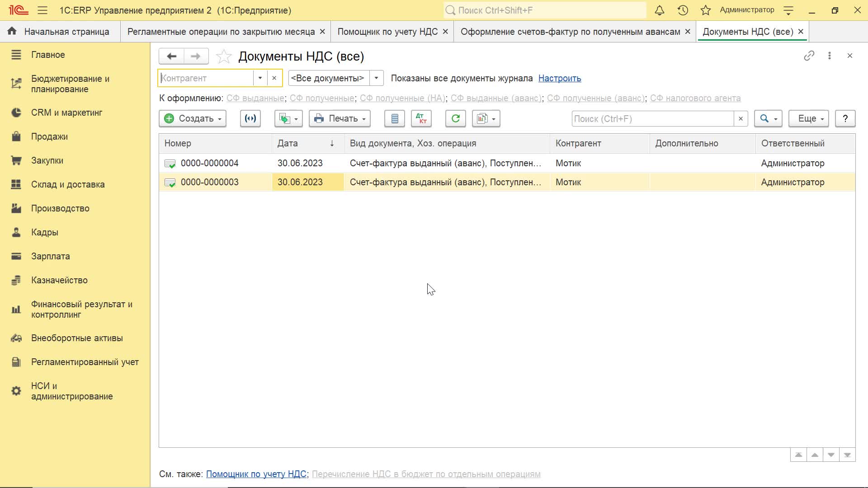The height and width of the screenshot is (488, 868).
Task: Focus the list search field Поиск (Ctrl+F)
Action: click(652, 119)
